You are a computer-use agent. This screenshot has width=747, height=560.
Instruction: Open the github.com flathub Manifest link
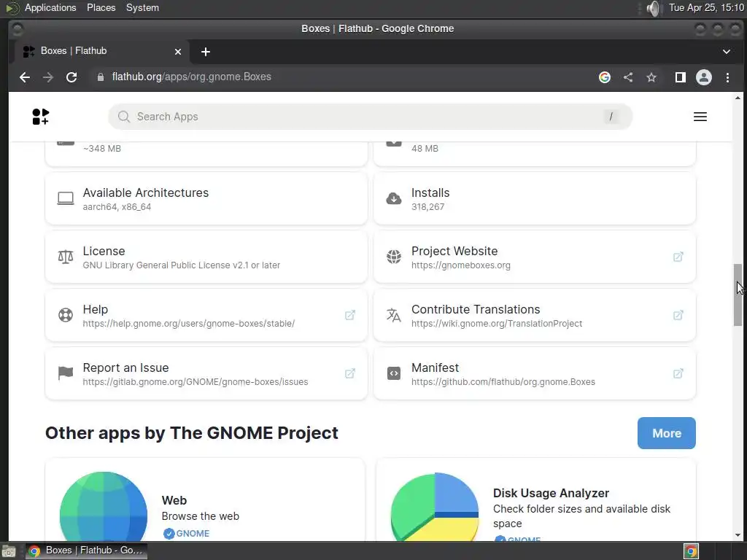tap(503, 382)
